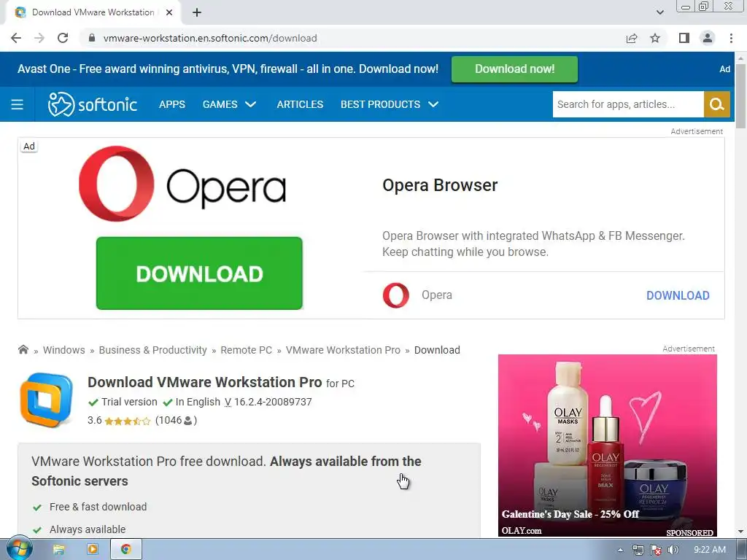
Task: Open Windows Explorer from taskbar
Action: coord(58,550)
